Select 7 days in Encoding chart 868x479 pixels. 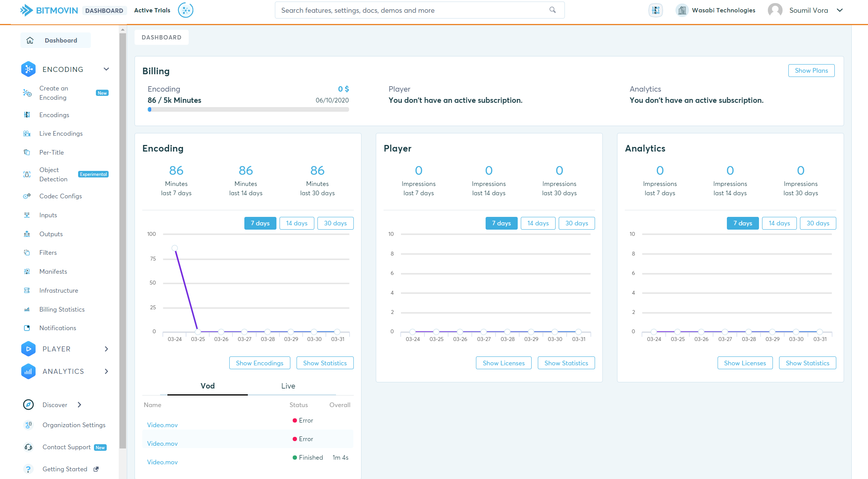(x=260, y=223)
